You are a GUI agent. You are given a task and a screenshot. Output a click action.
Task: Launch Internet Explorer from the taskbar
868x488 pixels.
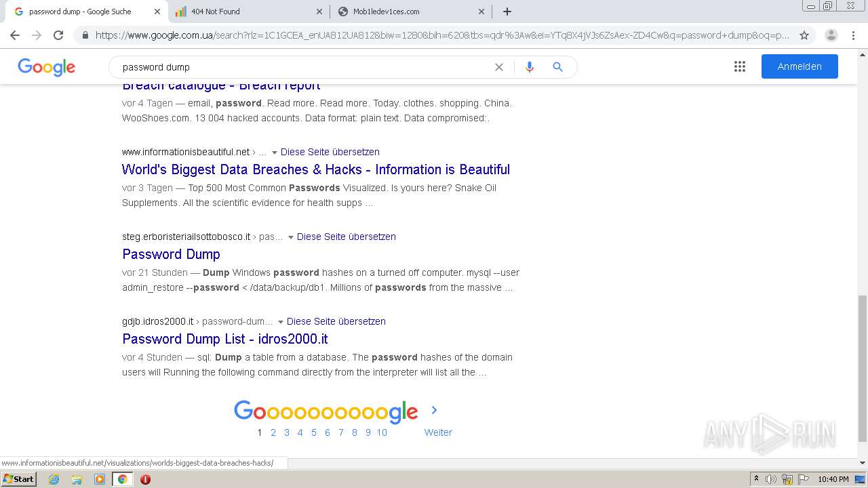point(54,479)
